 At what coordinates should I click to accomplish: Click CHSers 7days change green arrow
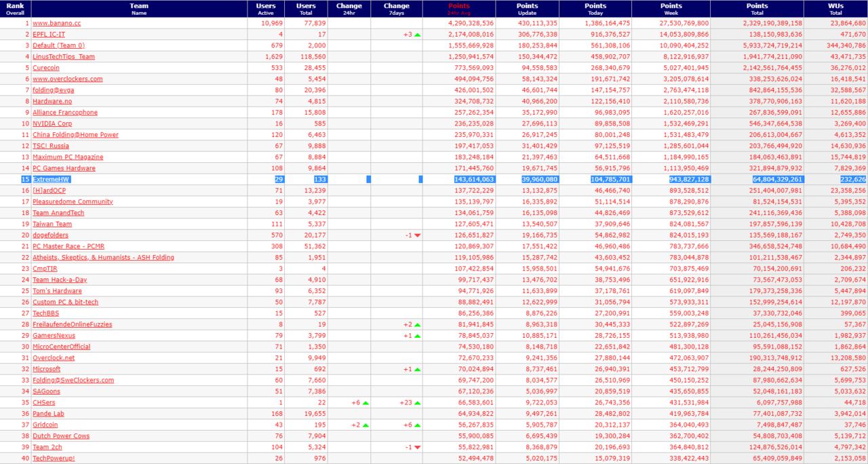coord(418,403)
